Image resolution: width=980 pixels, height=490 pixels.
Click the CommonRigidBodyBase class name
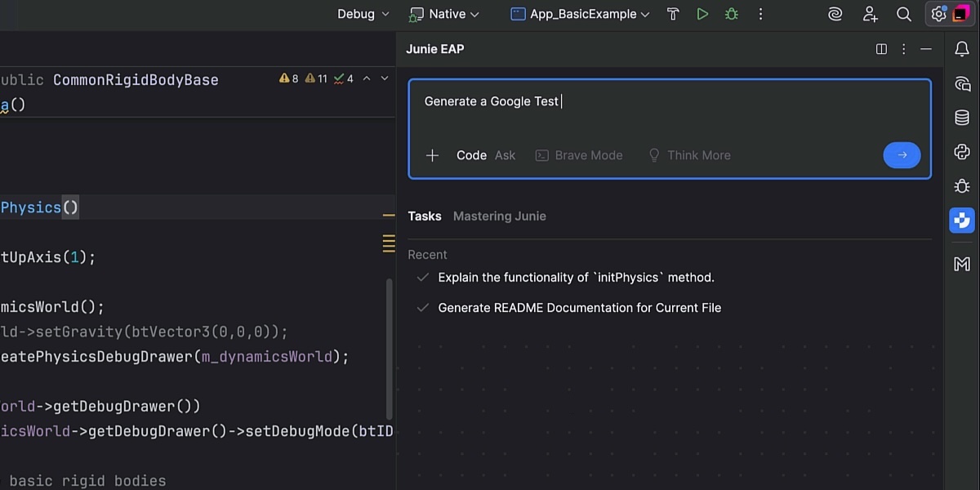136,80
